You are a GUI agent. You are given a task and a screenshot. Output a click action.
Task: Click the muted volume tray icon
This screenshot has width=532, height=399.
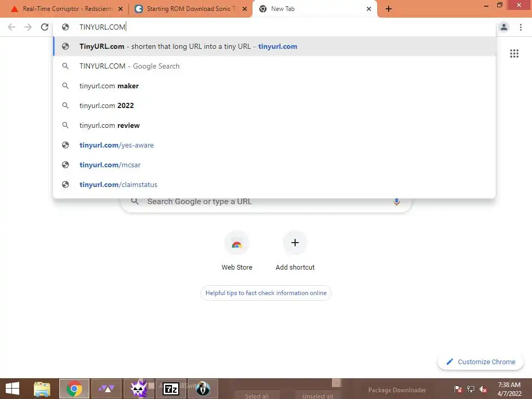[x=483, y=389]
